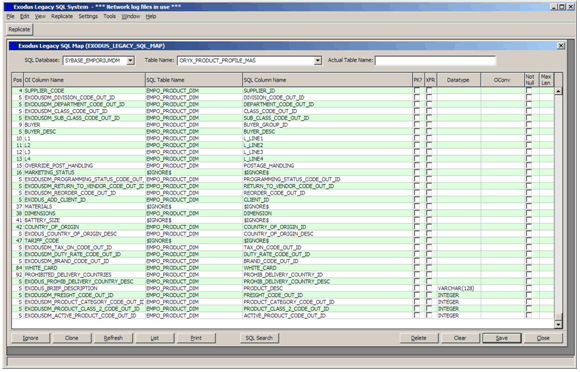The height and width of the screenshot is (372, 580).
Task: Select the WHITE_CARD OI column cell
Action: tap(84, 268)
